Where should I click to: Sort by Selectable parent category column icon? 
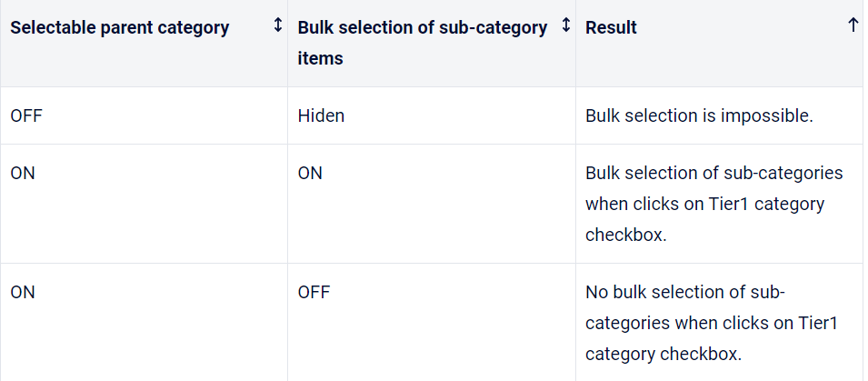click(x=277, y=26)
